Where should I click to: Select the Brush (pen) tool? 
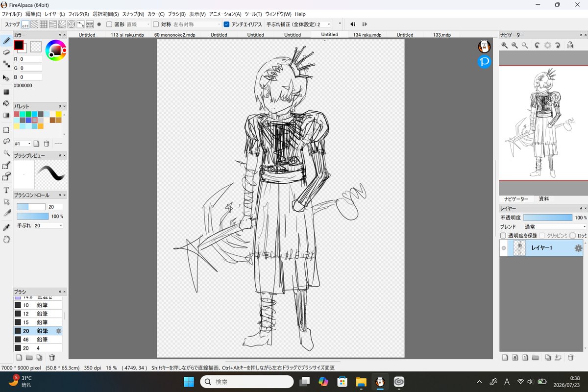tap(6, 40)
